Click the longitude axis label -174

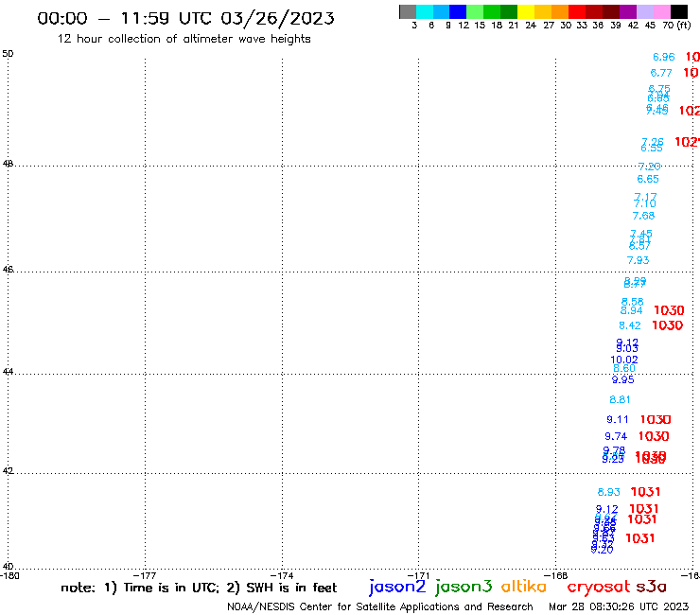(x=282, y=575)
